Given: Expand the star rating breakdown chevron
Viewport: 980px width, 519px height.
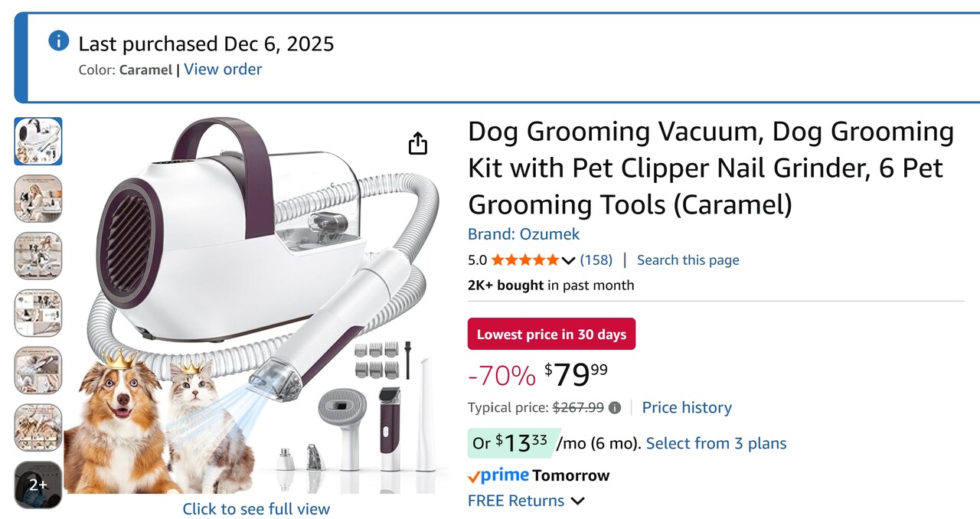Looking at the screenshot, I should point(568,260).
